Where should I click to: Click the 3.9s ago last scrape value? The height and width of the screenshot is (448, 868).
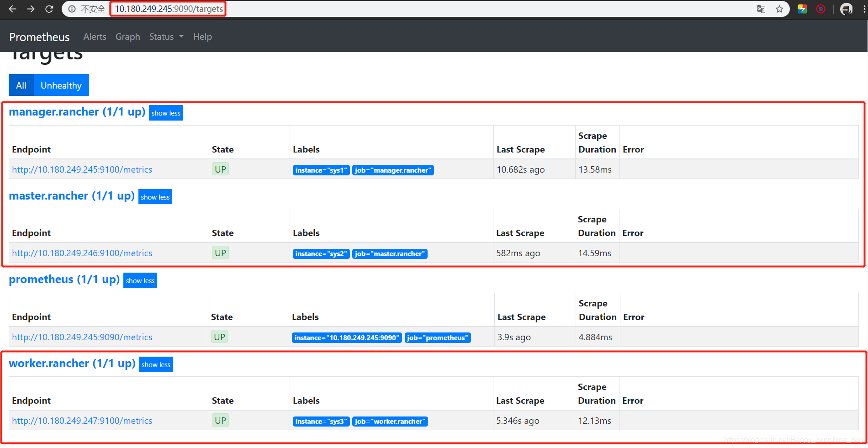[514, 337]
